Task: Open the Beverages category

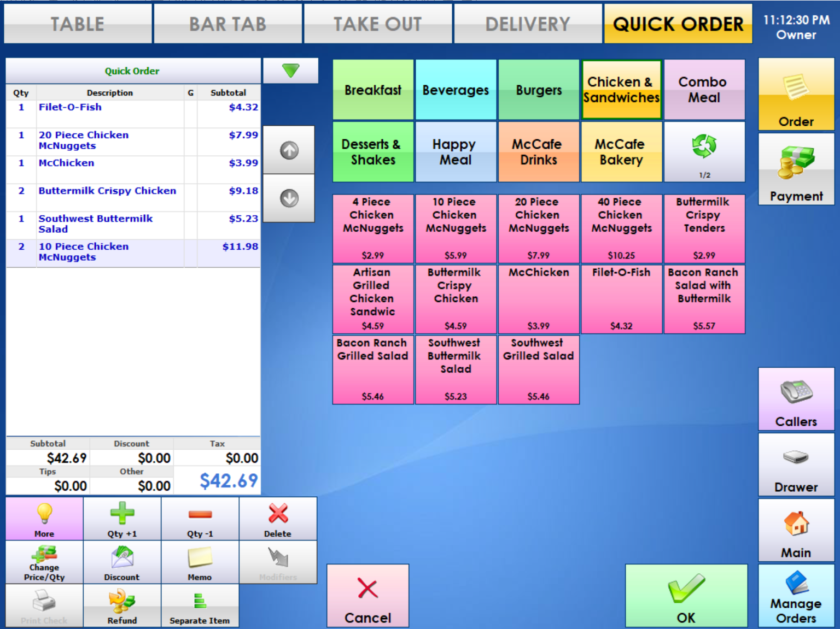Action: 456,90
